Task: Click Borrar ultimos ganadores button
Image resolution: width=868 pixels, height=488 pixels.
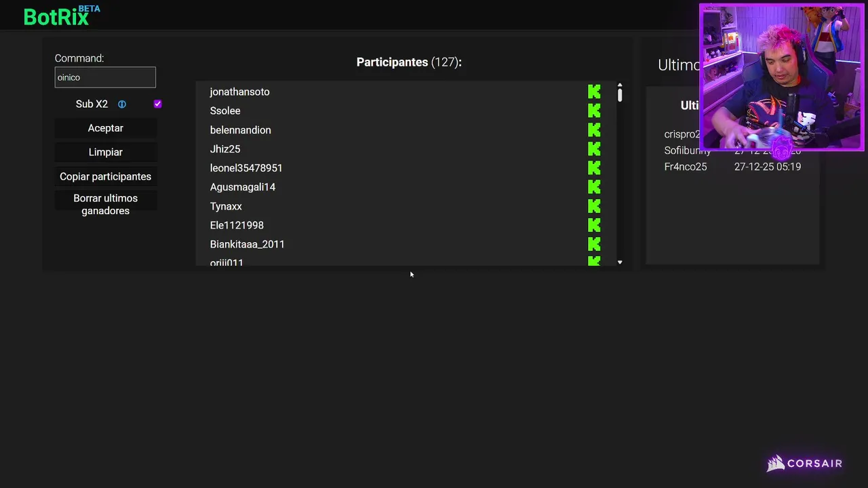Action: coord(105,204)
